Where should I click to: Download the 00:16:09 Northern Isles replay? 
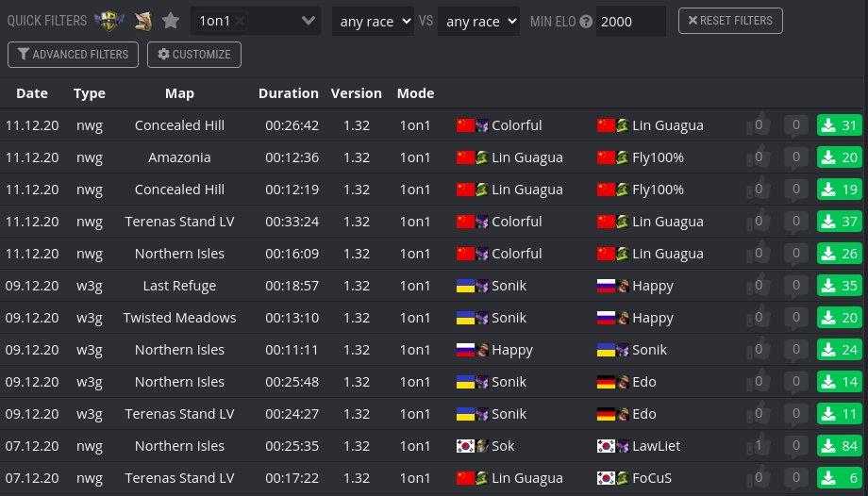click(839, 254)
